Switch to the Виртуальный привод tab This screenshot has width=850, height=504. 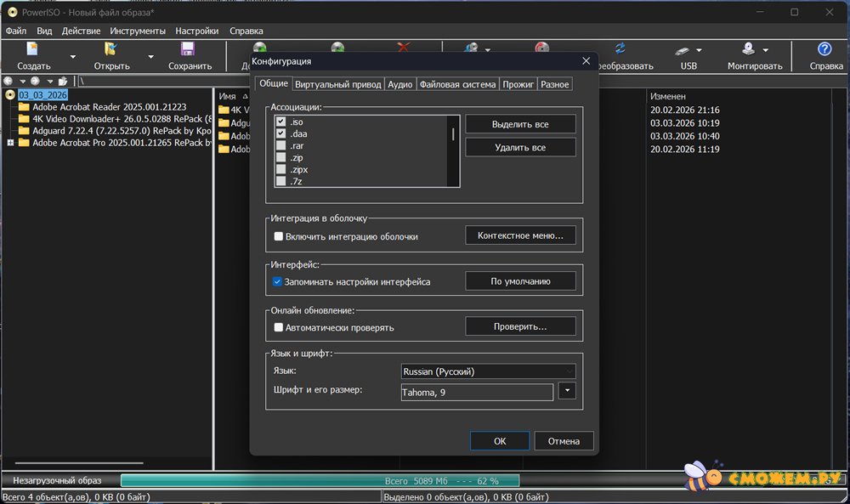pos(337,84)
